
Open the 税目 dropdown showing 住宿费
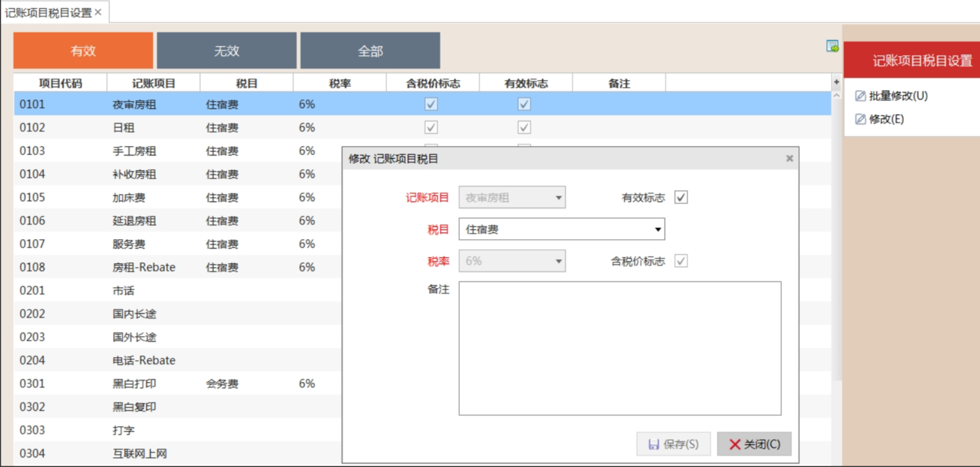pos(657,229)
